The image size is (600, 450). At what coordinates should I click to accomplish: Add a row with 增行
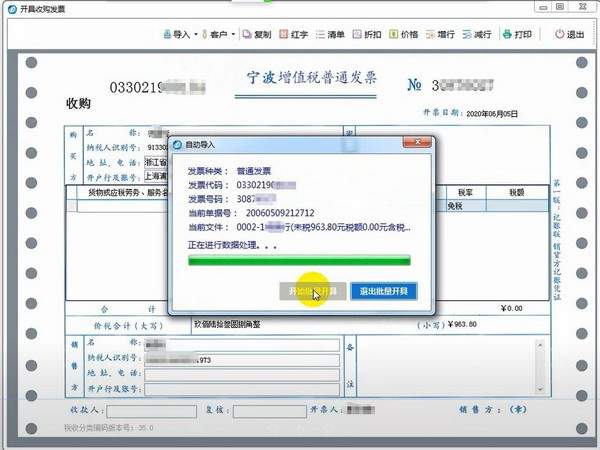[x=439, y=34]
